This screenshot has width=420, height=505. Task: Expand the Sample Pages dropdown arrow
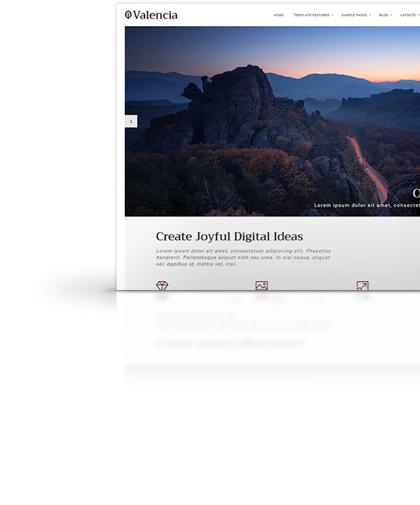370,15
